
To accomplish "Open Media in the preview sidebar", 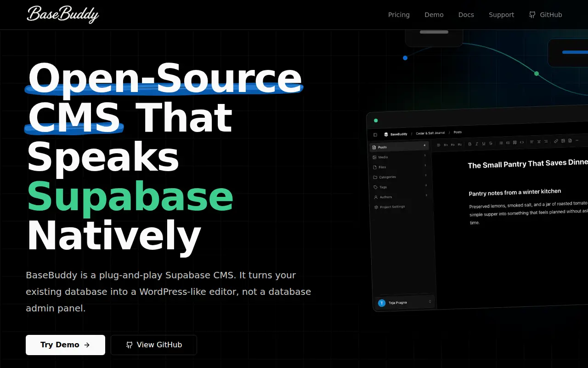I will click(x=399, y=157).
